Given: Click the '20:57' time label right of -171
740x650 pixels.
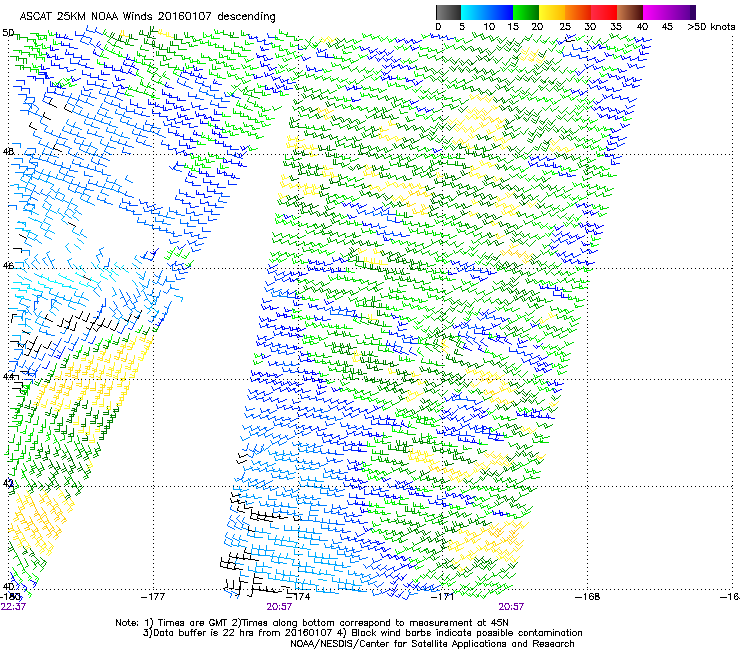Looking at the screenshot, I should coord(511,607).
